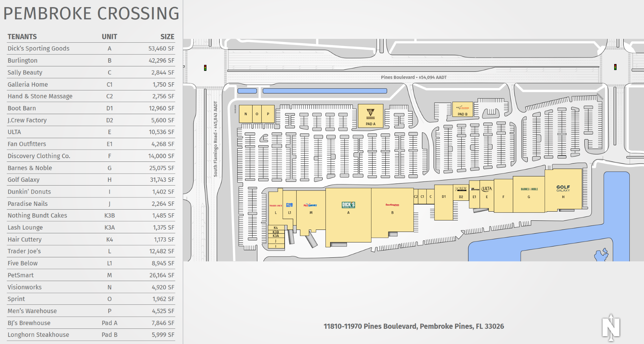This screenshot has height=344, width=644.
Task: Click the Longhorn logo on Pad B
Action: 462,108
